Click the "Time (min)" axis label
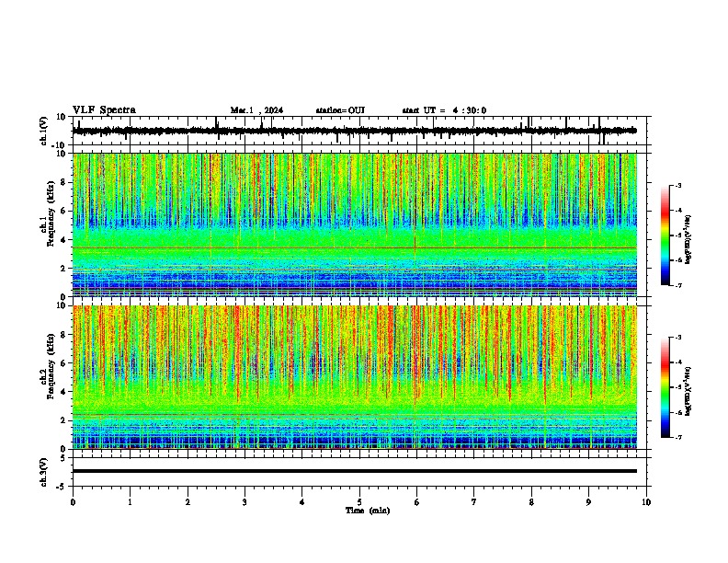Viewport: 728px width, 563px height. point(368,511)
